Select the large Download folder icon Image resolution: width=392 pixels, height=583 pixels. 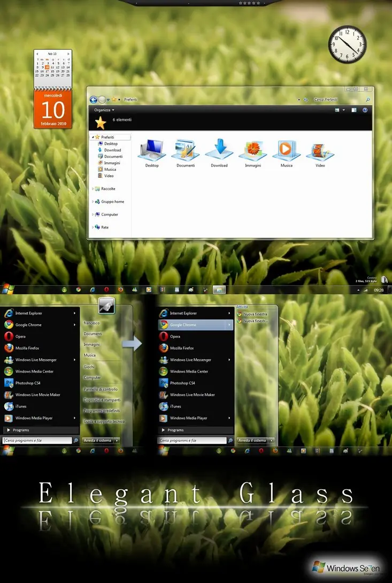tap(219, 153)
